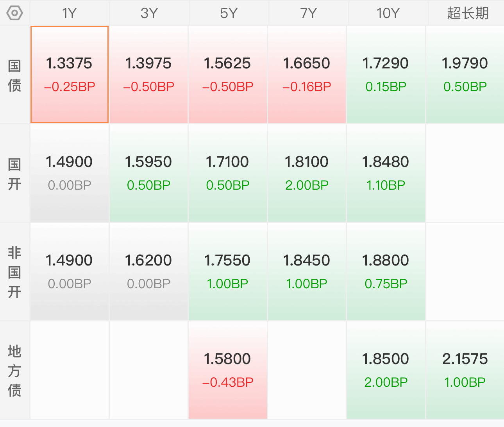This screenshot has height=427, width=504.
Task: Select the 国开 7Y cell 1.8100
Action: (307, 173)
